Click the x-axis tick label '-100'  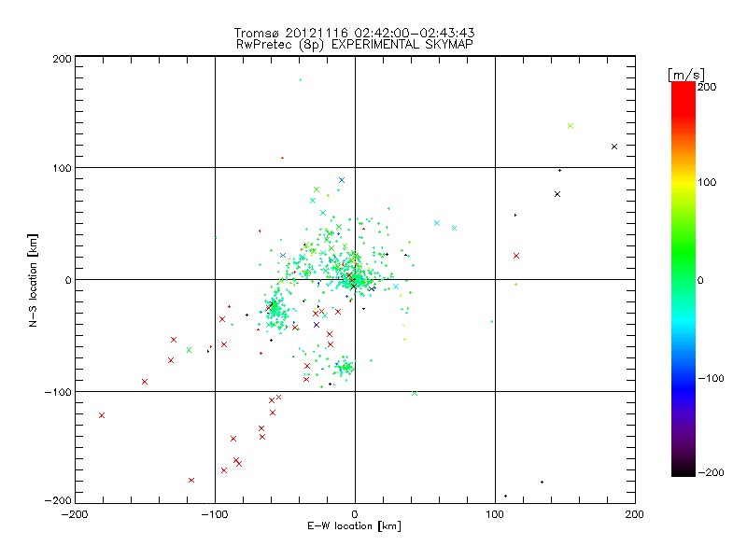click(x=215, y=514)
